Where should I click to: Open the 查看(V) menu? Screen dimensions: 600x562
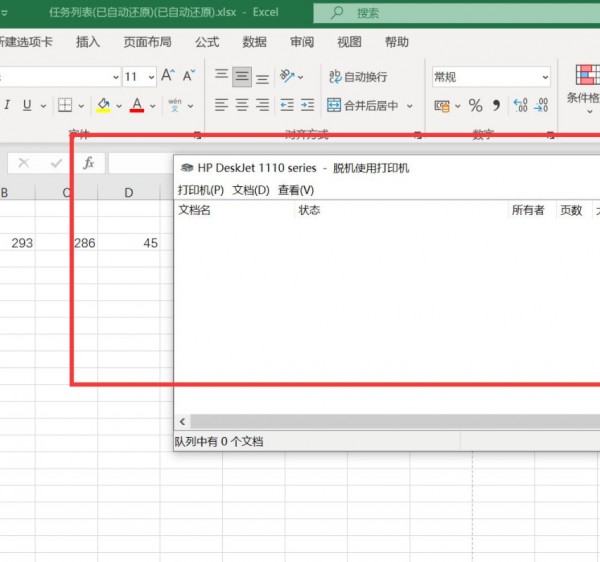[295, 190]
